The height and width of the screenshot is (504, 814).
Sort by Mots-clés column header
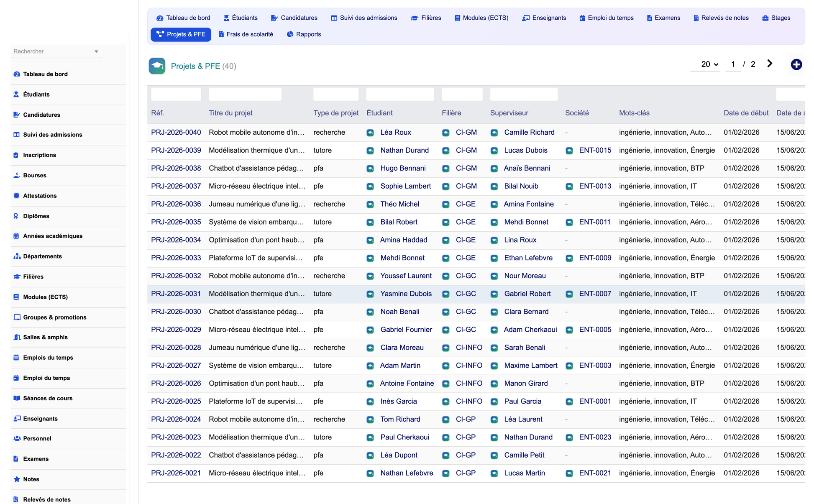[634, 113]
